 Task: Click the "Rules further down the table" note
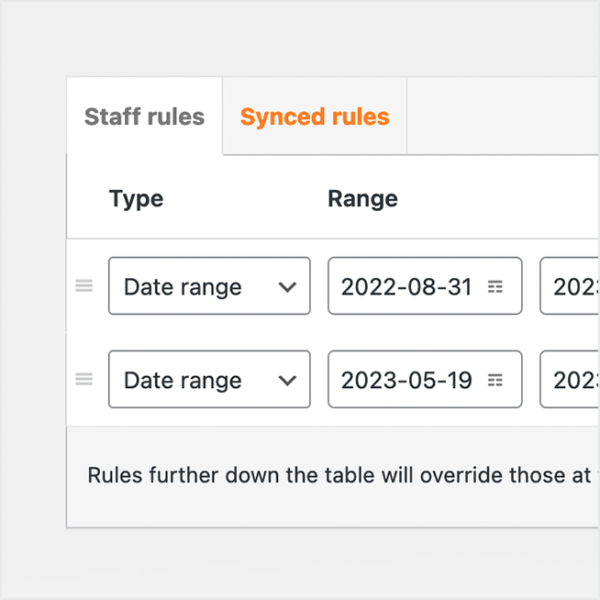[x=340, y=474]
